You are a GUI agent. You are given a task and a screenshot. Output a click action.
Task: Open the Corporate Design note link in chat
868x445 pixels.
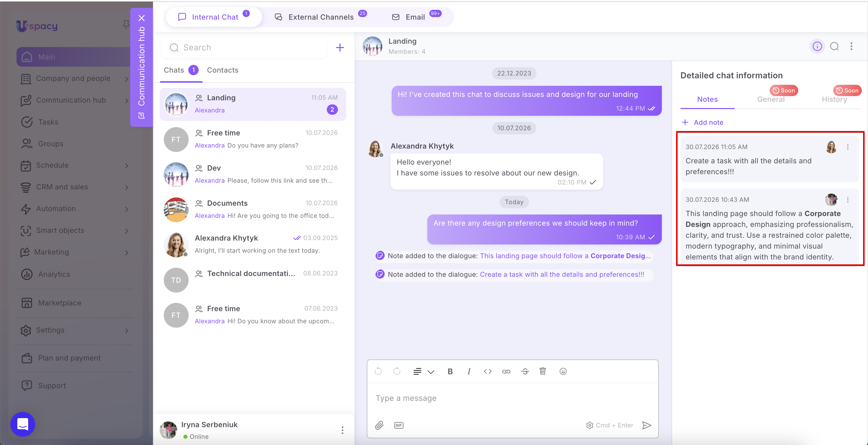[x=565, y=256]
